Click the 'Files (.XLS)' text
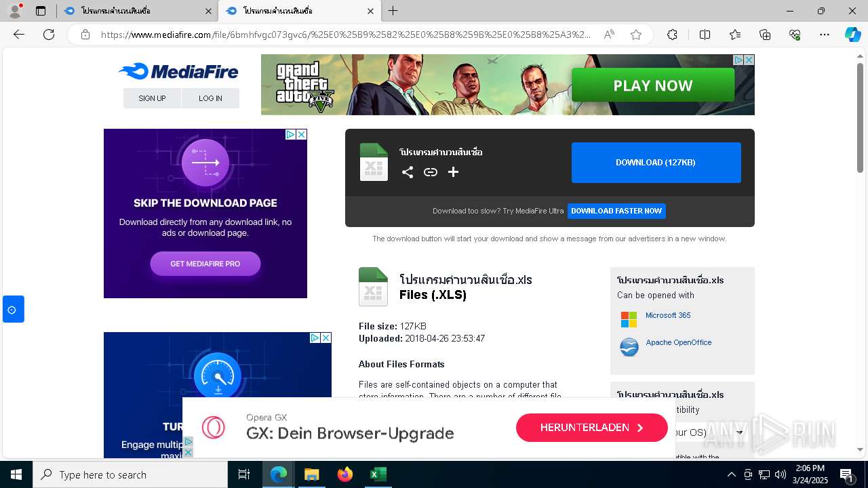The height and width of the screenshot is (488, 868). click(433, 295)
